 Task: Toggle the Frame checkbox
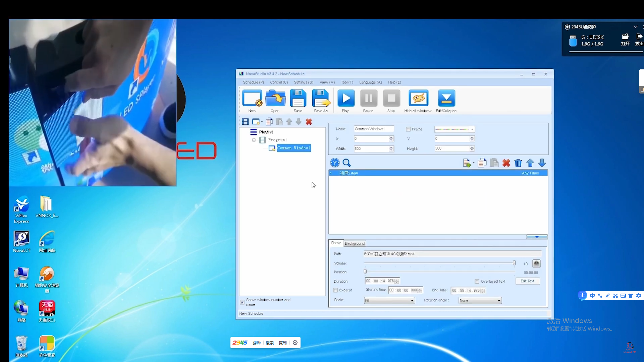pyautogui.click(x=408, y=129)
